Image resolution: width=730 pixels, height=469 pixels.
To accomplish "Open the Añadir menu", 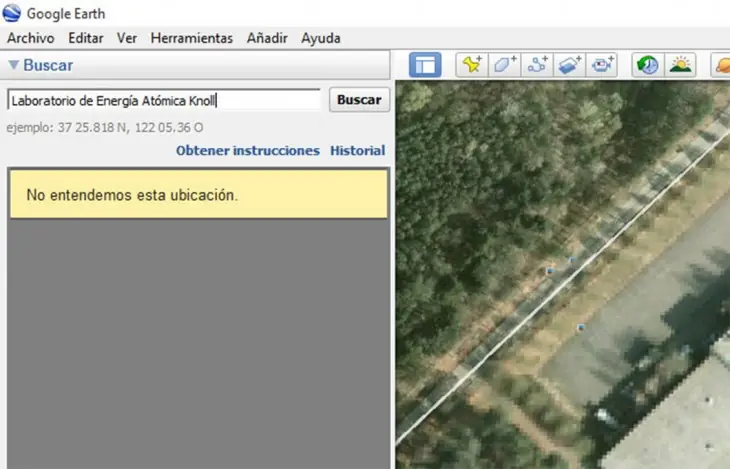I will (x=267, y=38).
